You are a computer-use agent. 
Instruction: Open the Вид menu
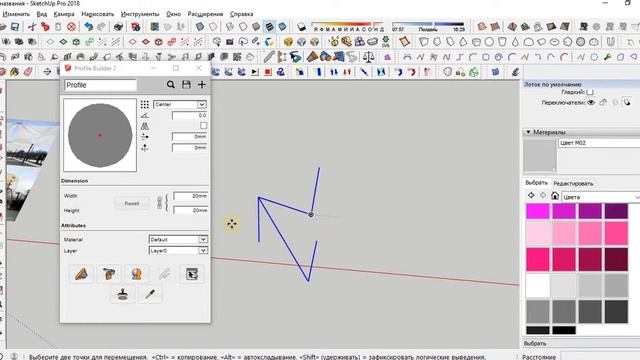42,14
